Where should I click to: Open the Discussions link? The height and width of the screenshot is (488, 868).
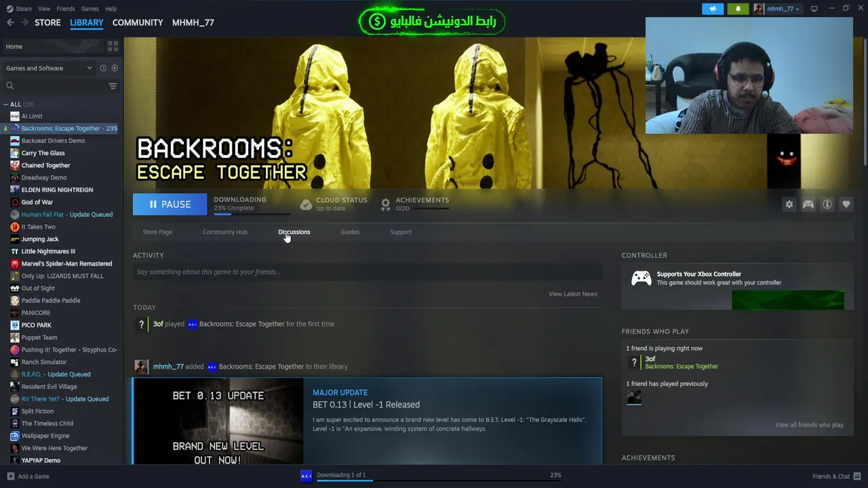(x=294, y=232)
